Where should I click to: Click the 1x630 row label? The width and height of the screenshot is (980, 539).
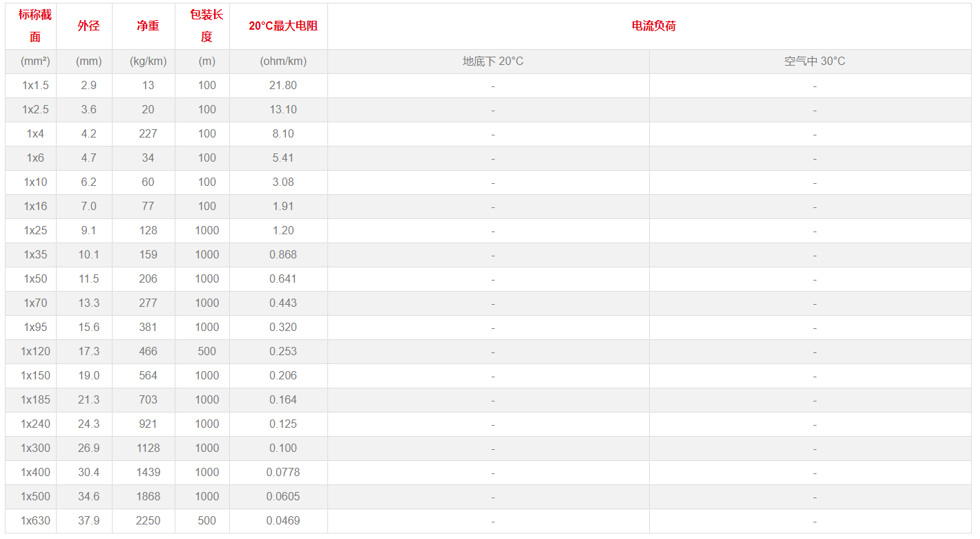click(x=35, y=520)
